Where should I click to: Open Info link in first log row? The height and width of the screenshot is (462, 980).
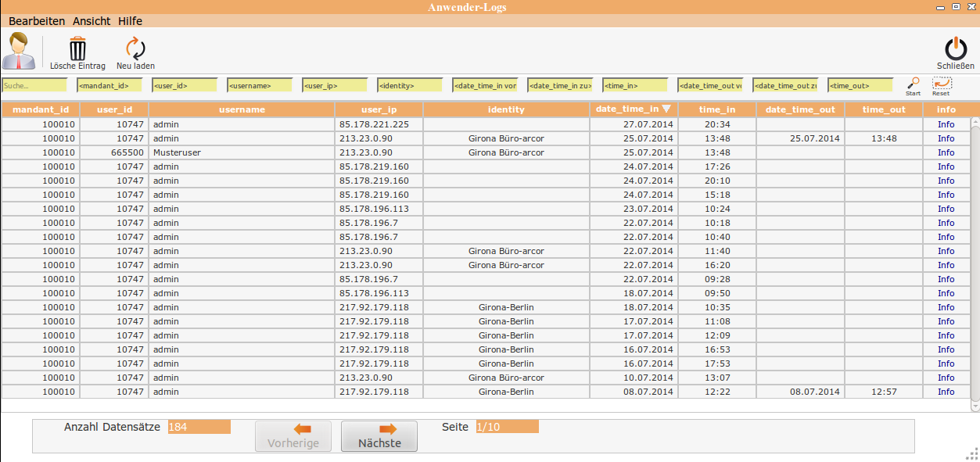click(946, 124)
